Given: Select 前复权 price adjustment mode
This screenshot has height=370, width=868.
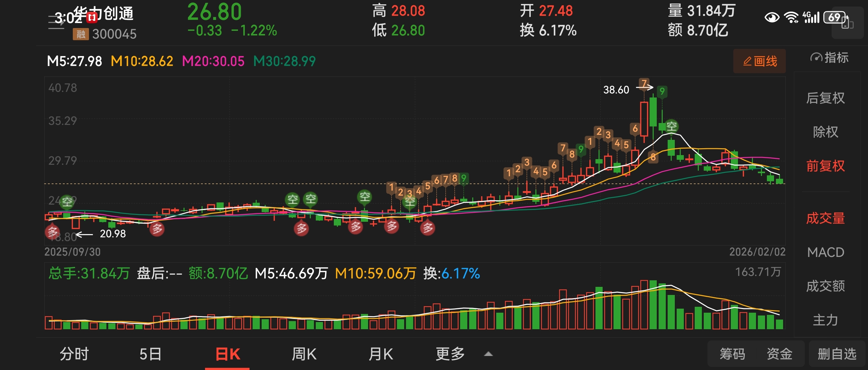Looking at the screenshot, I should click(825, 166).
